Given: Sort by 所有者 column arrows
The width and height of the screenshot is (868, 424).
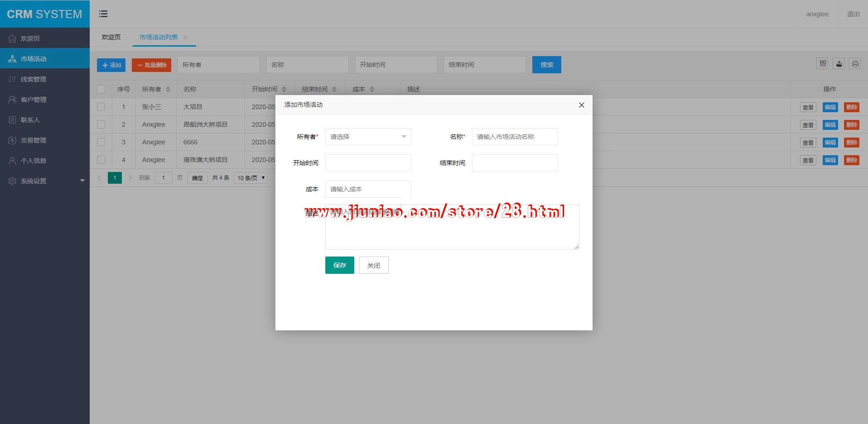Looking at the screenshot, I should click(168, 89).
